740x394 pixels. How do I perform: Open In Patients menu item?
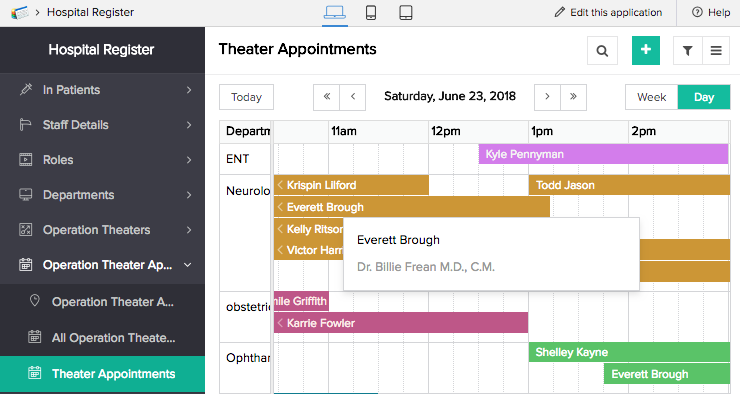pyautogui.click(x=102, y=90)
